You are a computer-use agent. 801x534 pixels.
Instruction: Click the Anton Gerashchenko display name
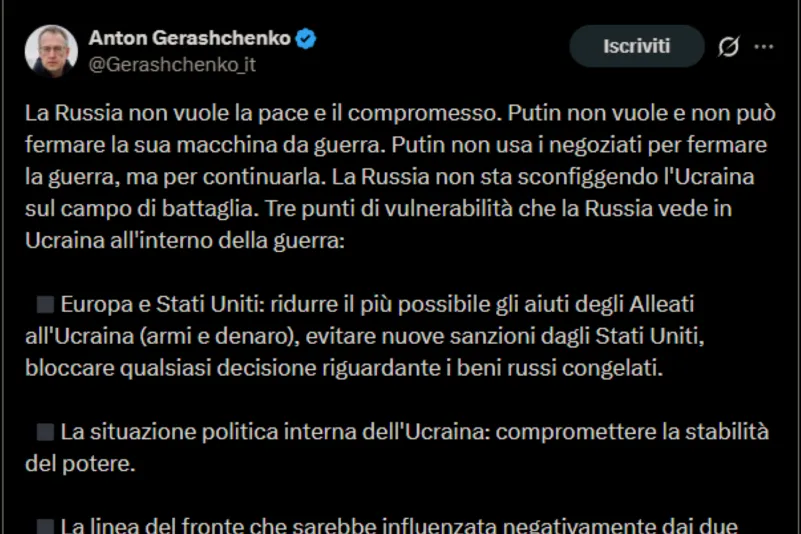point(189,38)
